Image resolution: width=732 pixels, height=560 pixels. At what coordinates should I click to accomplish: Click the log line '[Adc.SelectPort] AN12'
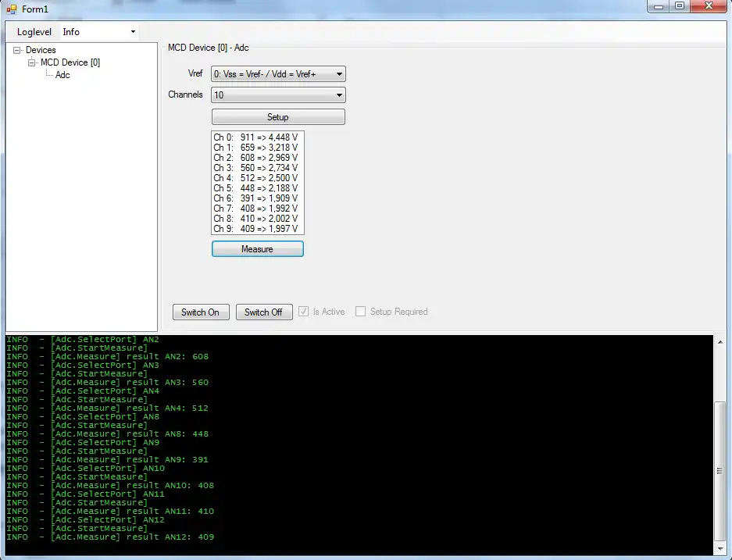(x=85, y=520)
